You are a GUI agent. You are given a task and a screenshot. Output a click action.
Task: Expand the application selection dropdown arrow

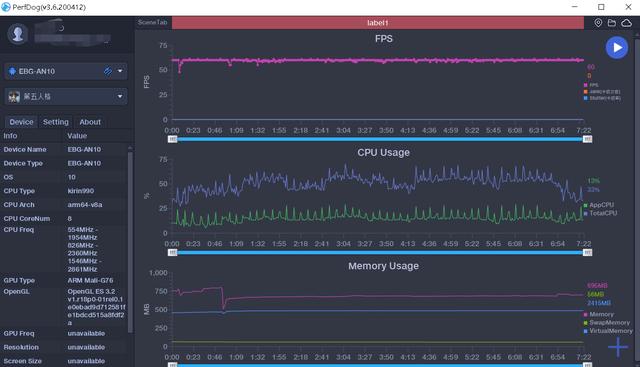120,96
